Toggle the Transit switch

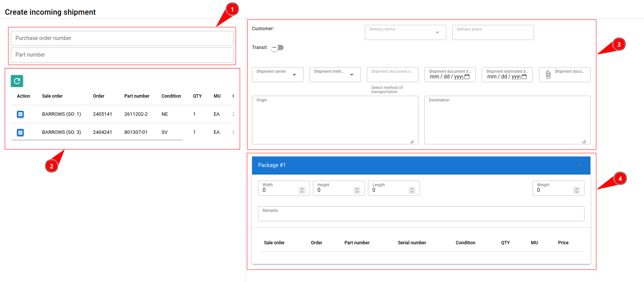pyautogui.click(x=277, y=48)
